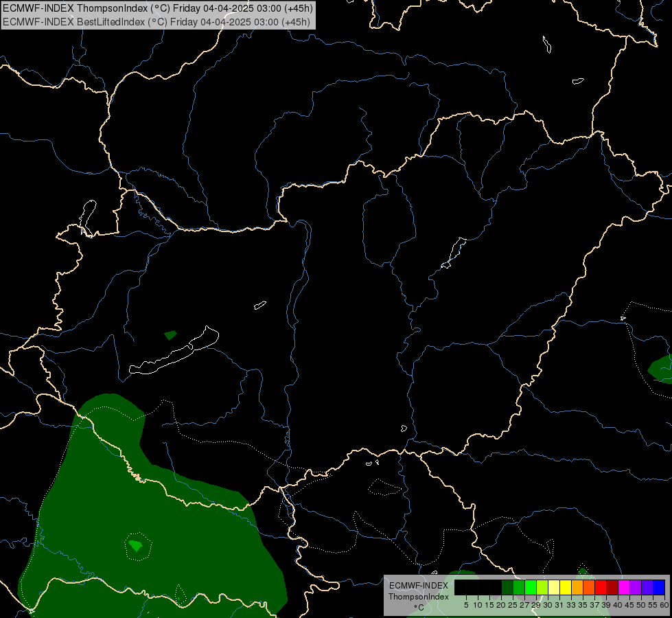Select the magenta 40–45 legend swatch
Screen dimensions: 672x618
pyautogui.click(x=624, y=587)
